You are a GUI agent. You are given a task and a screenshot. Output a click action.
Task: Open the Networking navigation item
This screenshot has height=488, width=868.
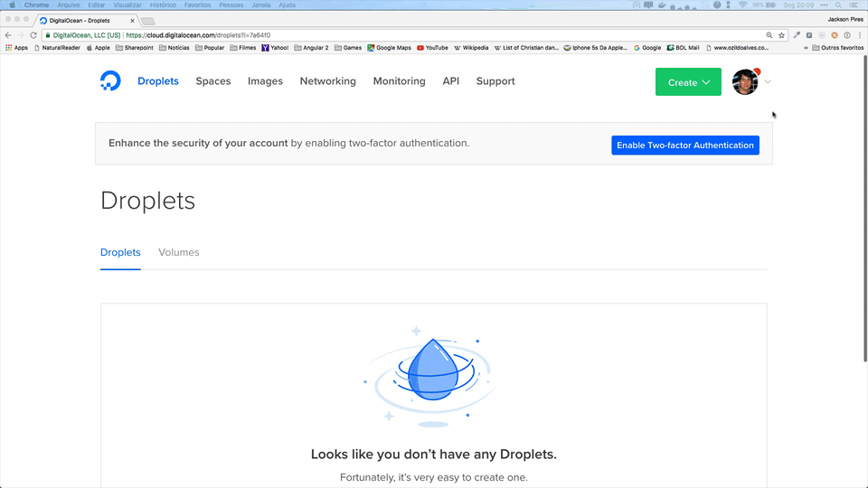(327, 81)
